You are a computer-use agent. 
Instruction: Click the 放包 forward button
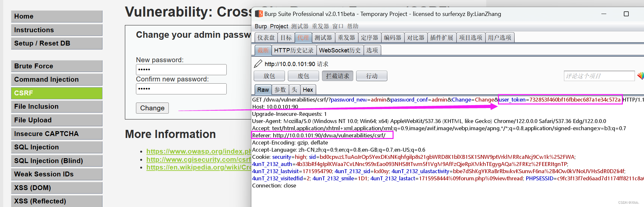tap(269, 76)
